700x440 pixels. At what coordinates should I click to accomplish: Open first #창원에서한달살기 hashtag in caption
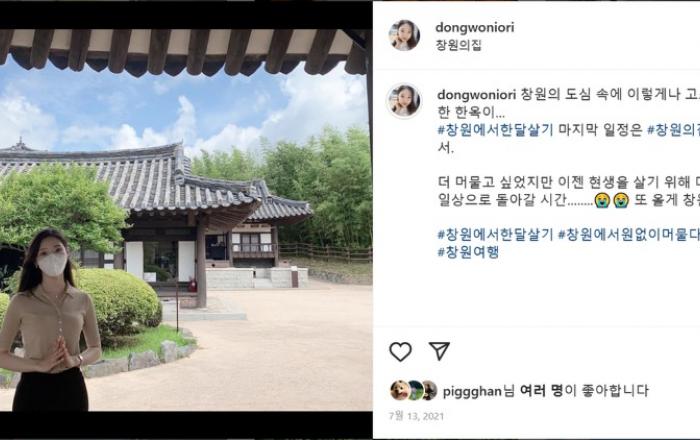495,130
